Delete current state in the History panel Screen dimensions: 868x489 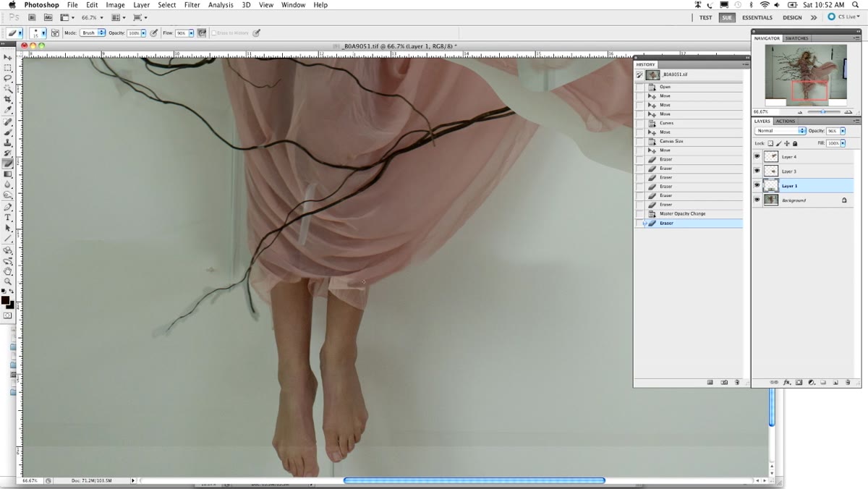coord(737,382)
